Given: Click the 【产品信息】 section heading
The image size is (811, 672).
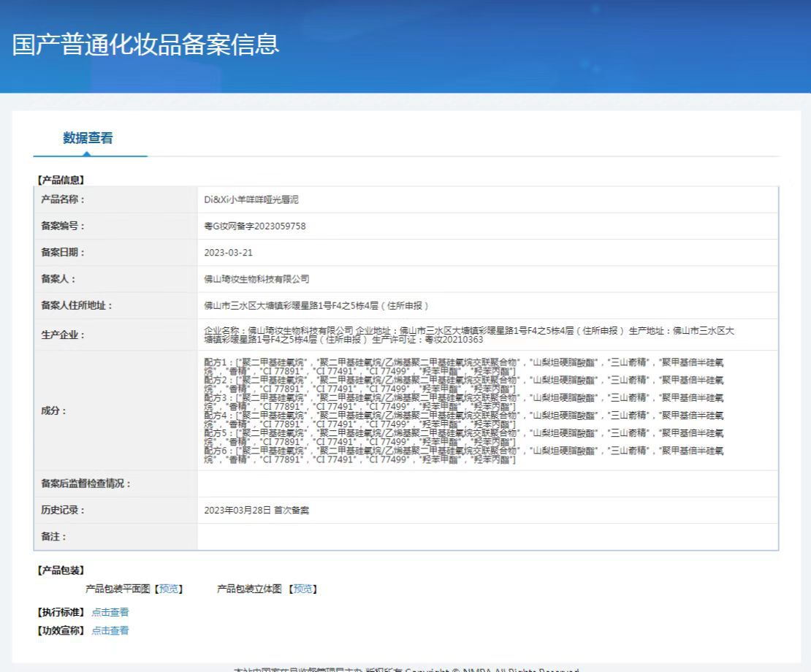Looking at the screenshot, I should (60, 180).
